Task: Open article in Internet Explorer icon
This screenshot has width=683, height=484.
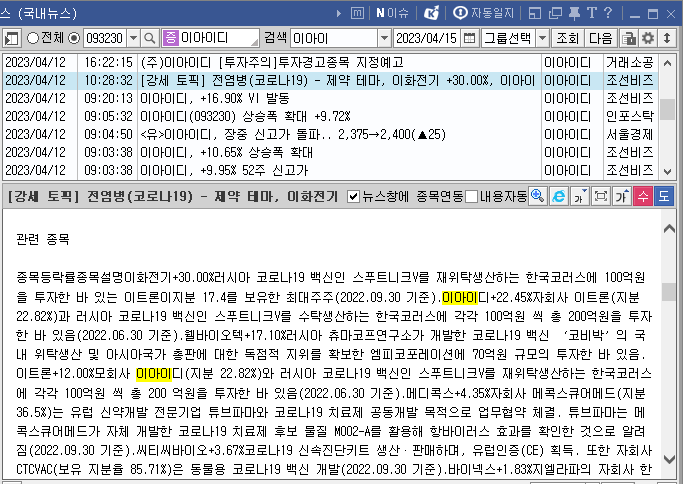Action: tap(558, 196)
